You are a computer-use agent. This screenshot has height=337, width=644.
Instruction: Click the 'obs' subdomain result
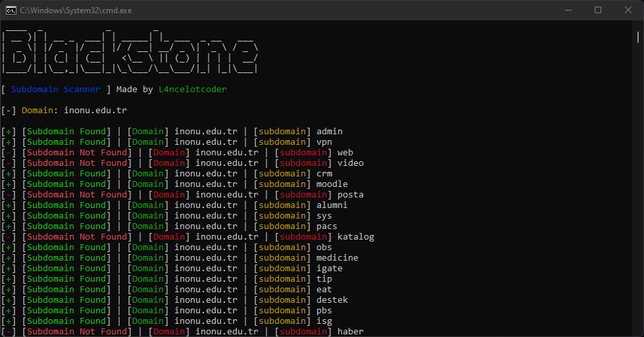coord(324,247)
